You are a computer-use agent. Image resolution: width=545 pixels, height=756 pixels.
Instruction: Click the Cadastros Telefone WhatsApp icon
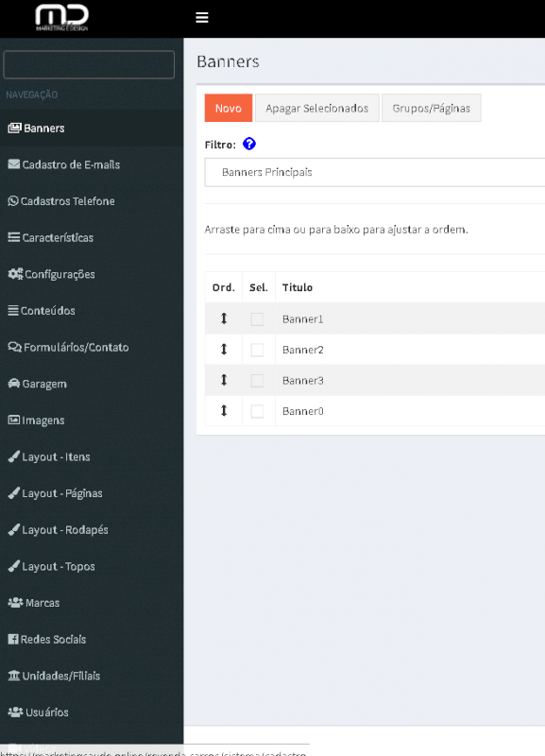click(x=13, y=200)
